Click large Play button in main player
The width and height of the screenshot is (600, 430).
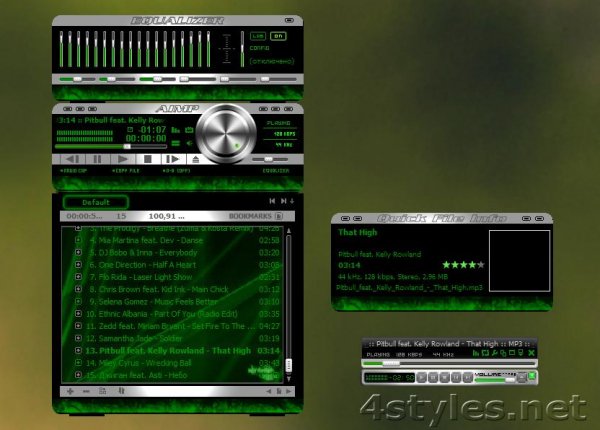122,159
